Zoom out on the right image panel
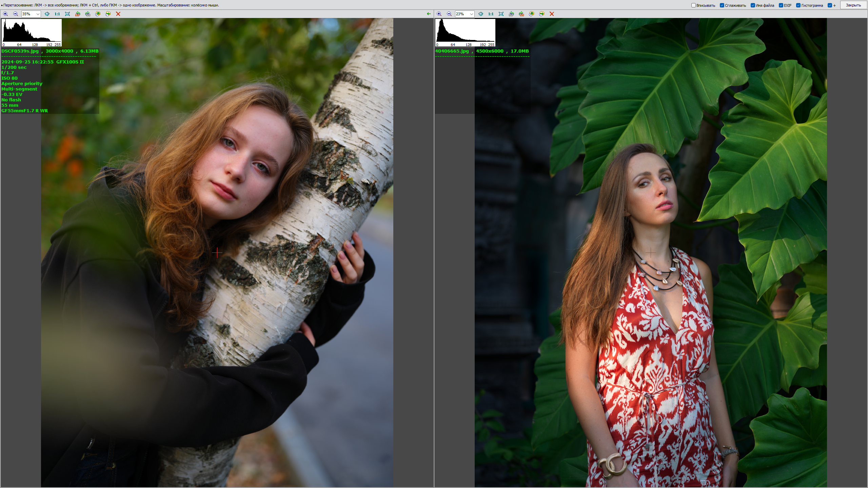The height and width of the screenshot is (488, 868). 449,14
